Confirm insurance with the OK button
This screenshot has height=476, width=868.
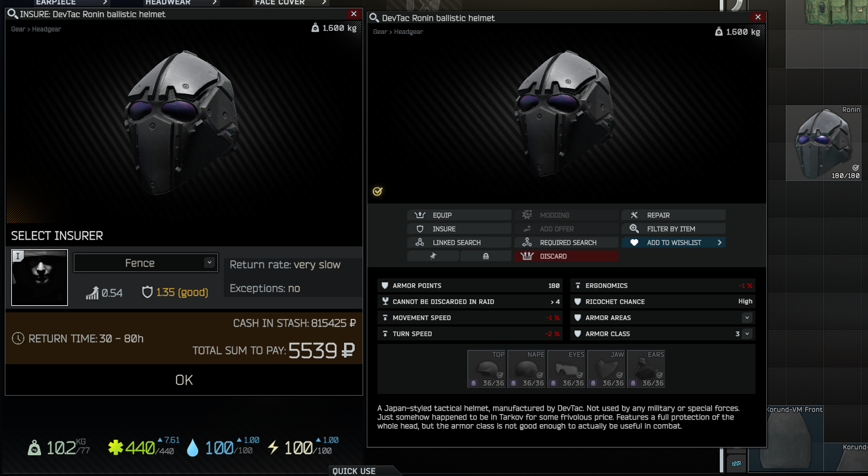[x=184, y=380]
